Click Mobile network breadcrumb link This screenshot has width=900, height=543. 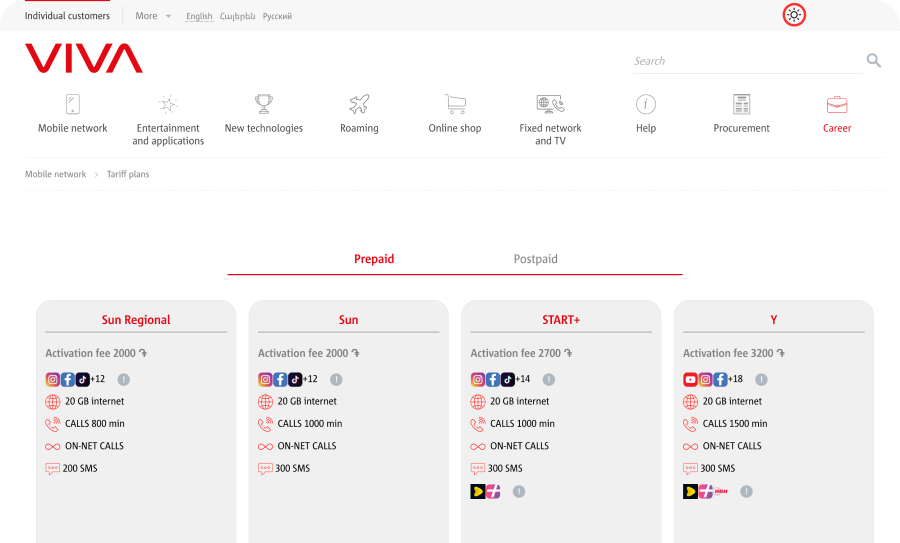(55, 174)
